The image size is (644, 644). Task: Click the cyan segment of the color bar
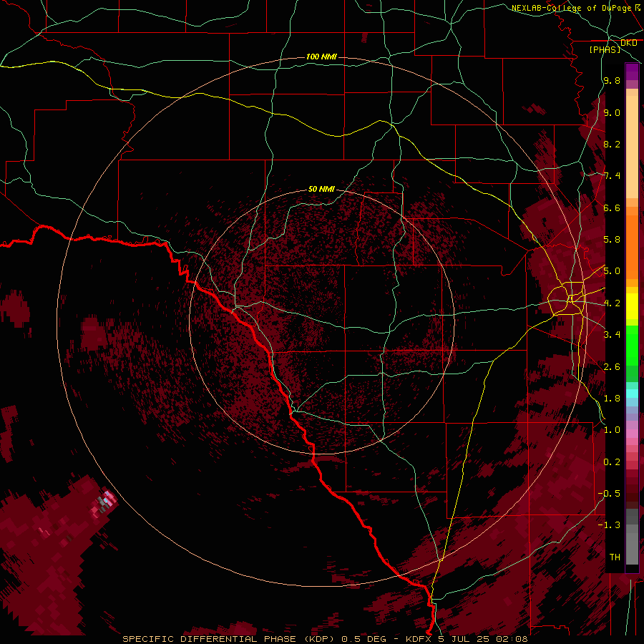(632, 394)
